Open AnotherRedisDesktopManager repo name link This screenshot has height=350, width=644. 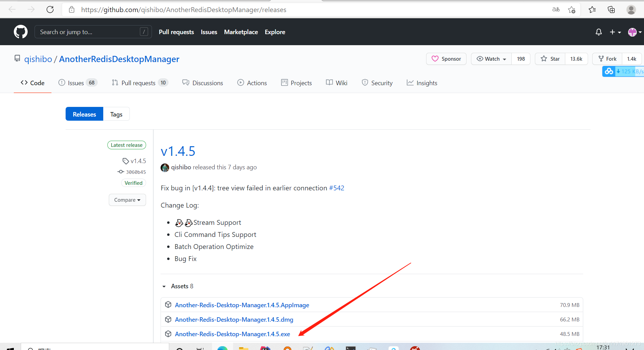(119, 59)
